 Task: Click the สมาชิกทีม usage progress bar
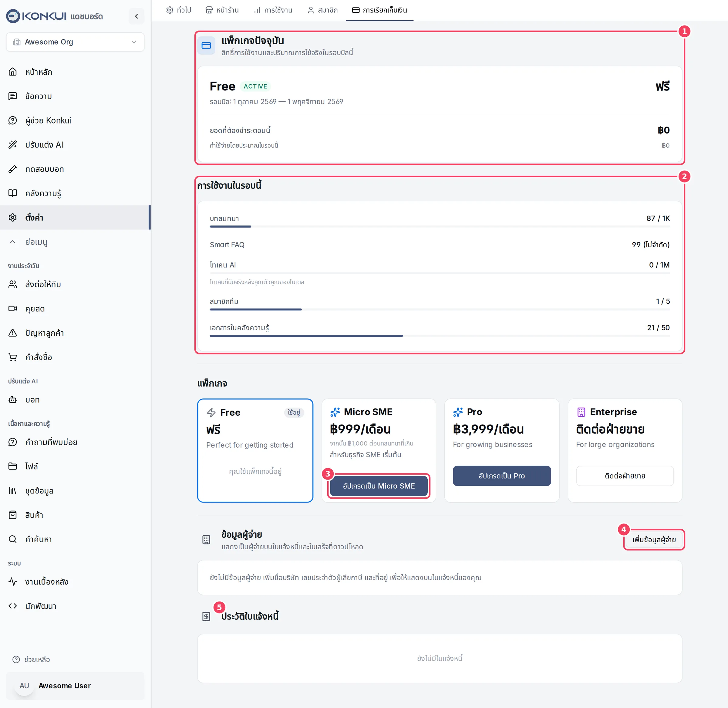(x=440, y=309)
